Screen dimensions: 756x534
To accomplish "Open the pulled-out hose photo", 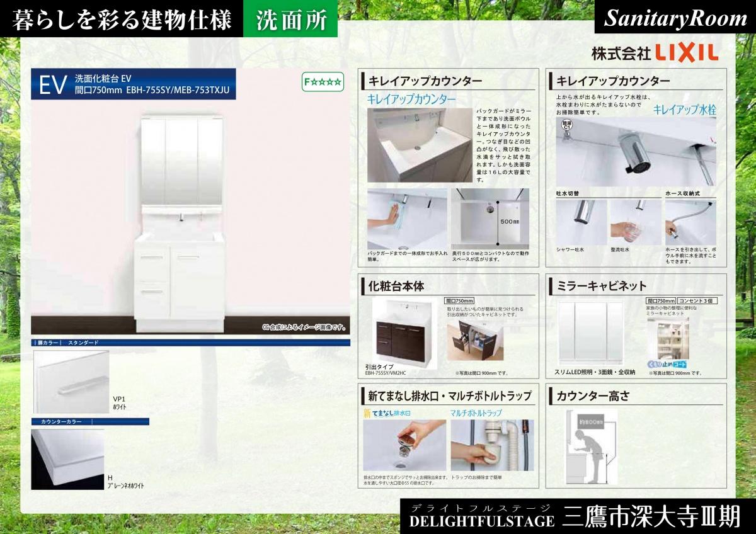I will click(690, 222).
